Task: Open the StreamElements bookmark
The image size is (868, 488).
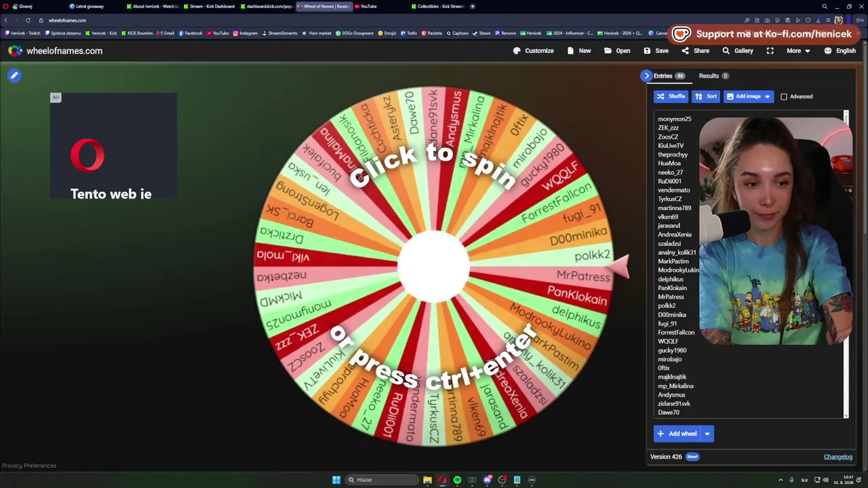Action: click(281, 33)
